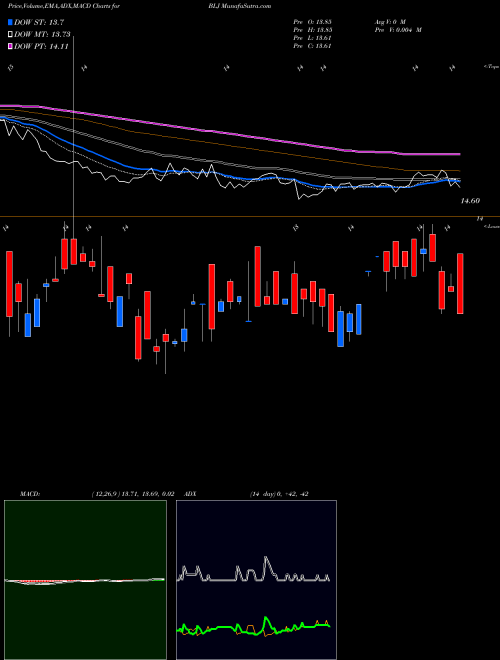Open the green MACD indicator chart panel

(x=85, y=580)
